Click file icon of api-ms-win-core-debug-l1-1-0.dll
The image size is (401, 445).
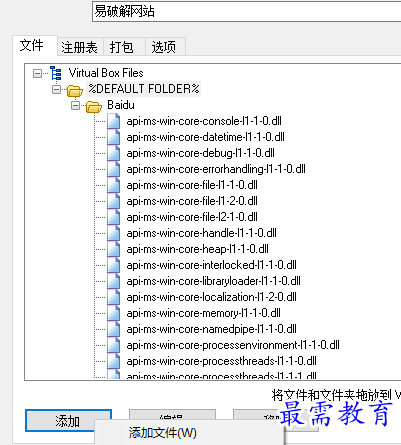[114, 153]
